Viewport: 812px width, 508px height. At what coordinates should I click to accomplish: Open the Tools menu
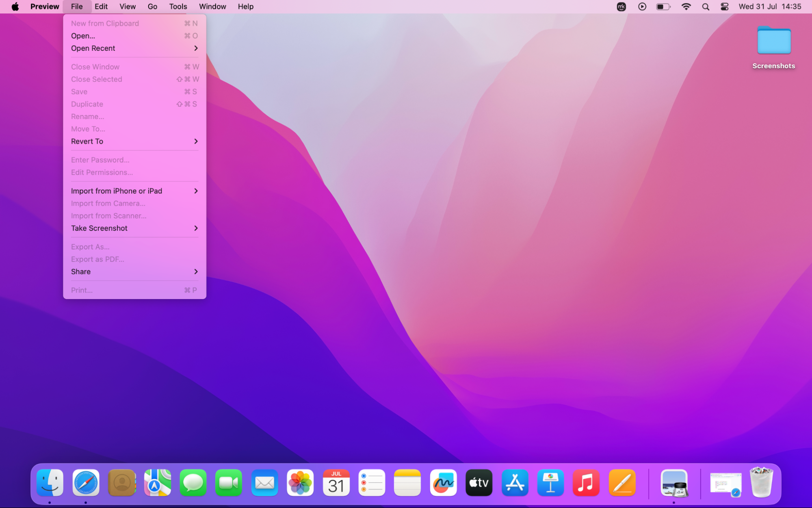coord(178,7)
